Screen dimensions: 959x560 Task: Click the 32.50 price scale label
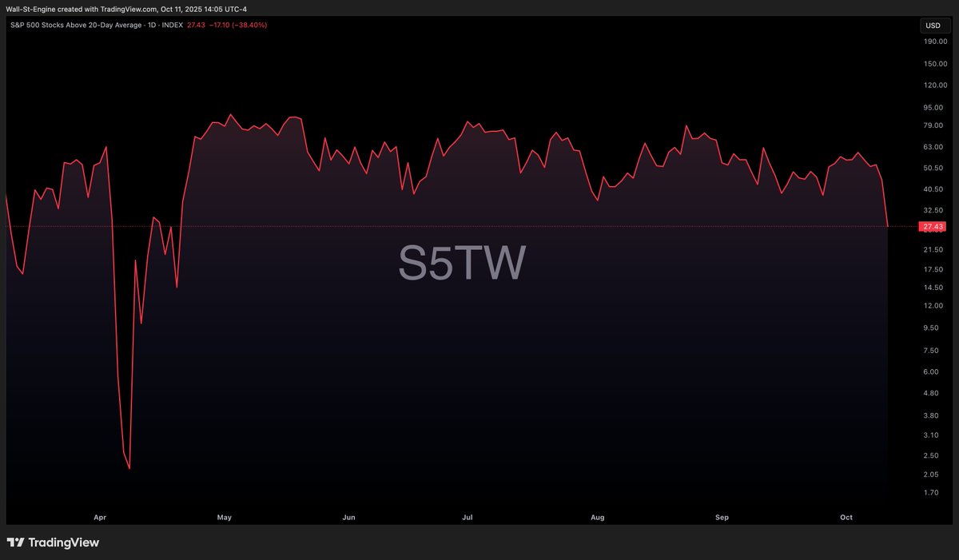coord(934,209)
